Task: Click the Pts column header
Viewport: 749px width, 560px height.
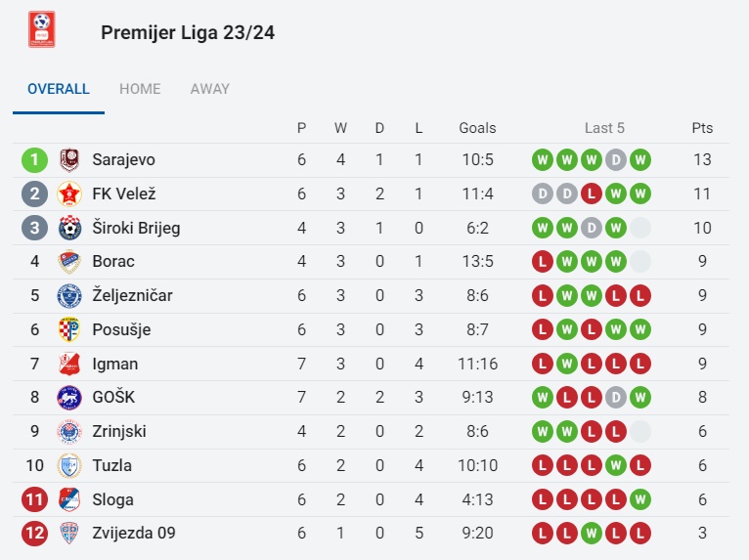Action: [702, 128]
